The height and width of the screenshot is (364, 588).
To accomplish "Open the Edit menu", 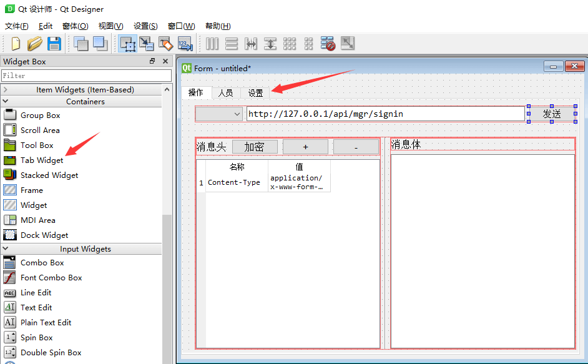I will 46,26.
